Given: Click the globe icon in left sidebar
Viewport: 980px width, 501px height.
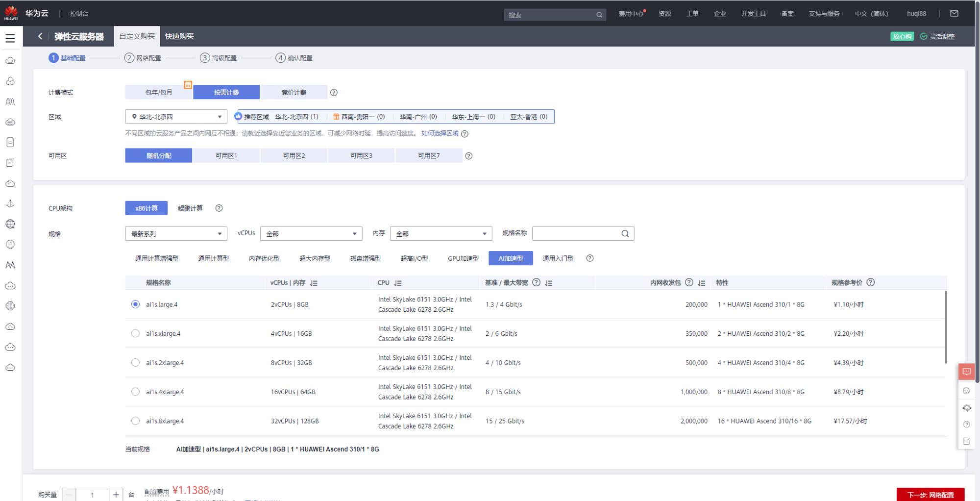Looking at the screenshot, I should point(10,224).
